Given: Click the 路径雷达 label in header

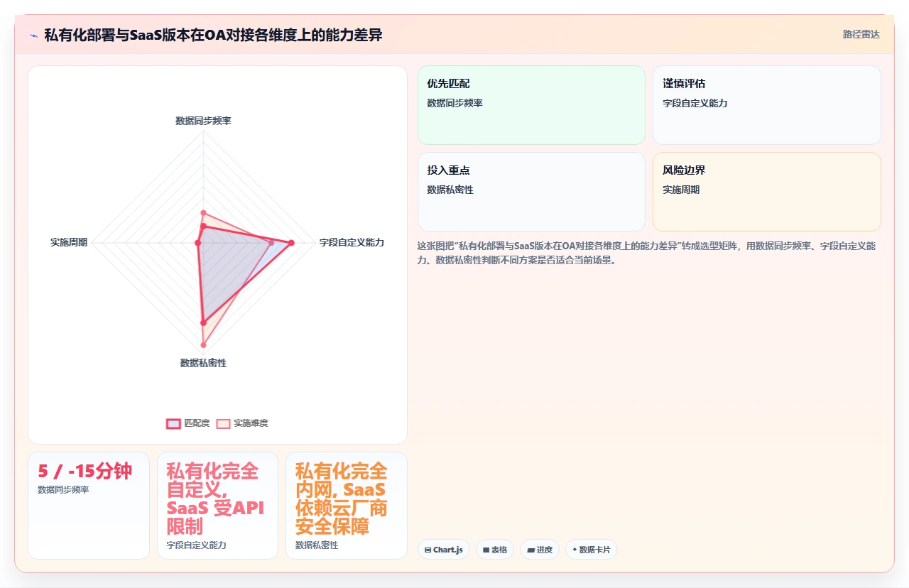Looking at the screenshot, I should coord(861,34).
